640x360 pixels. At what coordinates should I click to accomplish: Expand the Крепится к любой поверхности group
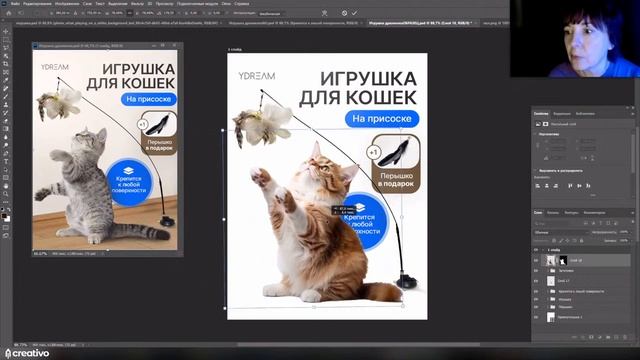[547, 291]
